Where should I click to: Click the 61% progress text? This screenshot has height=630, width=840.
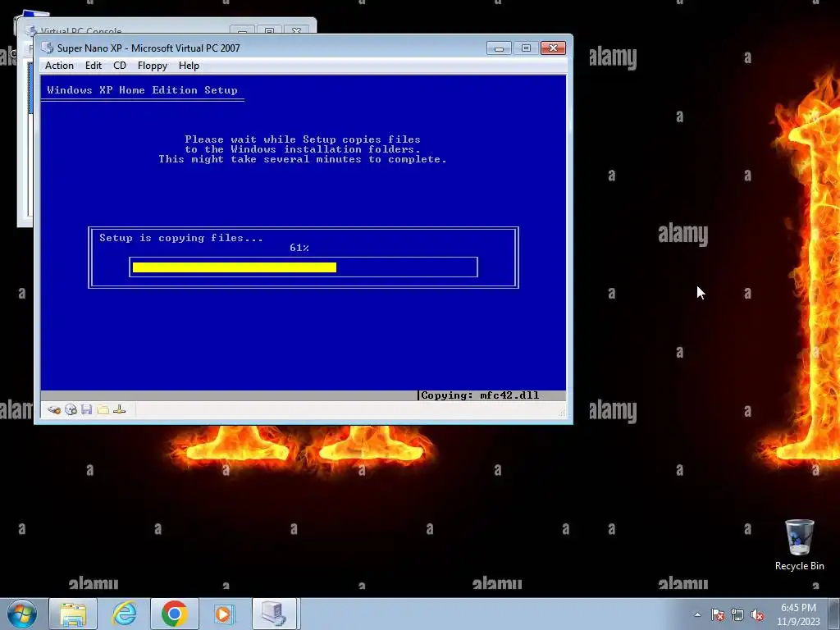point(299,248)
